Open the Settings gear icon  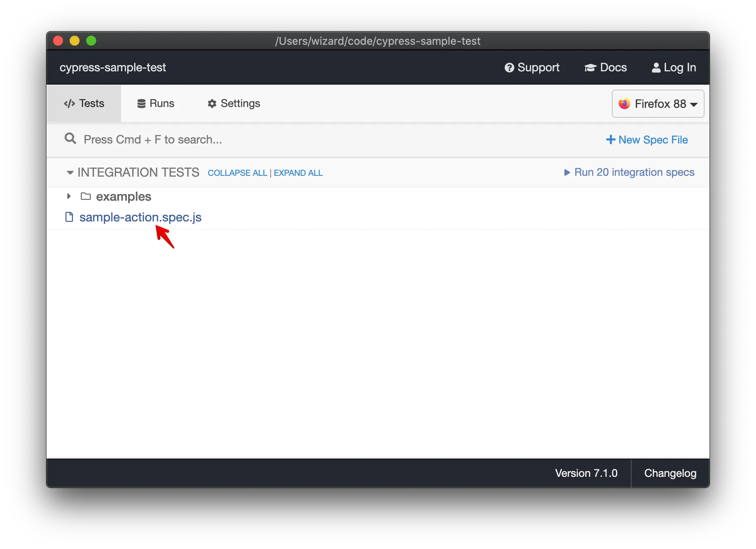212,103
